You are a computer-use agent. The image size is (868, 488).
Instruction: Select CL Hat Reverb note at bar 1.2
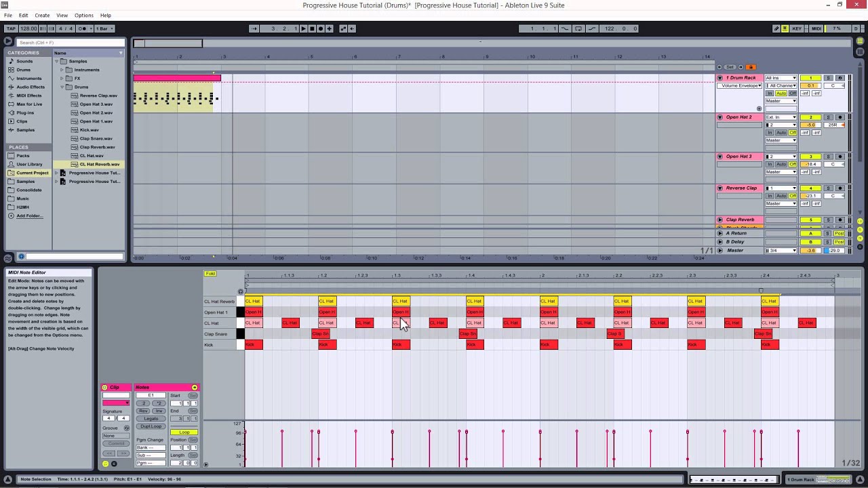[x=327, y=301]
